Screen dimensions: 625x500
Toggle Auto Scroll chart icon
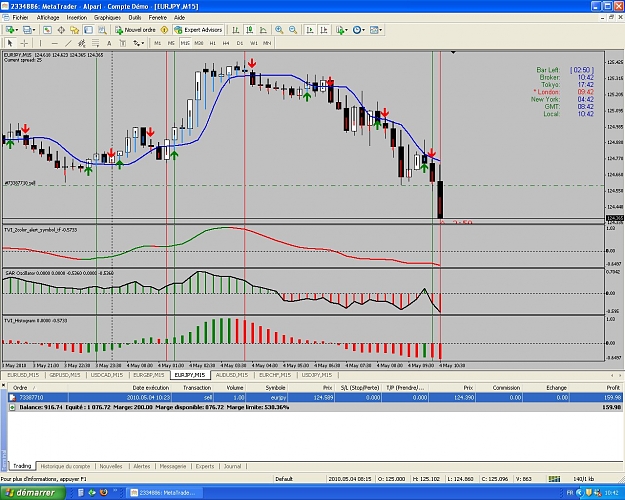[x=310, y=30]
